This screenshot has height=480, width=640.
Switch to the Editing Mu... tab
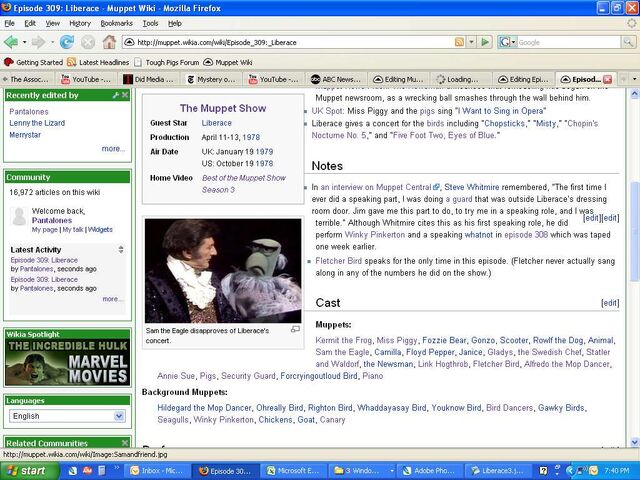(x=399, y=79)
